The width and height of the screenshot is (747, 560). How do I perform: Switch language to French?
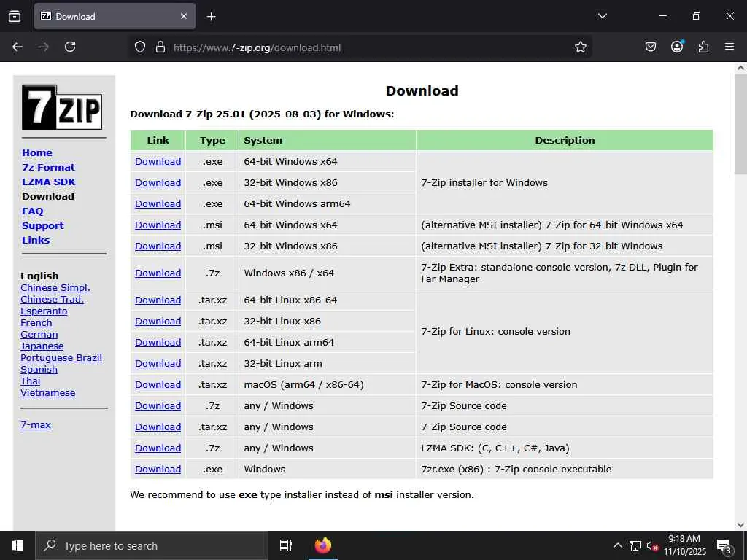pyautogui.click(x=36, y=323)
